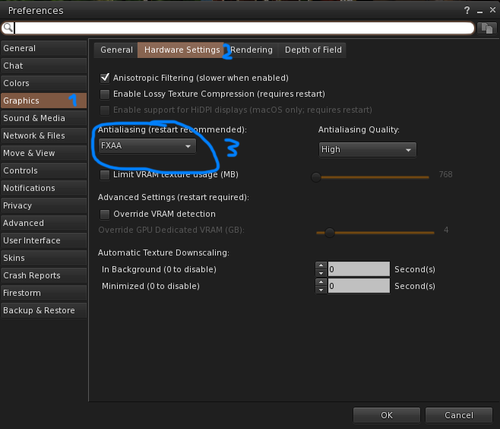Open Crash Reports preferences
Image resolution: width=500 pixels, height=429 pixels.
44,276
